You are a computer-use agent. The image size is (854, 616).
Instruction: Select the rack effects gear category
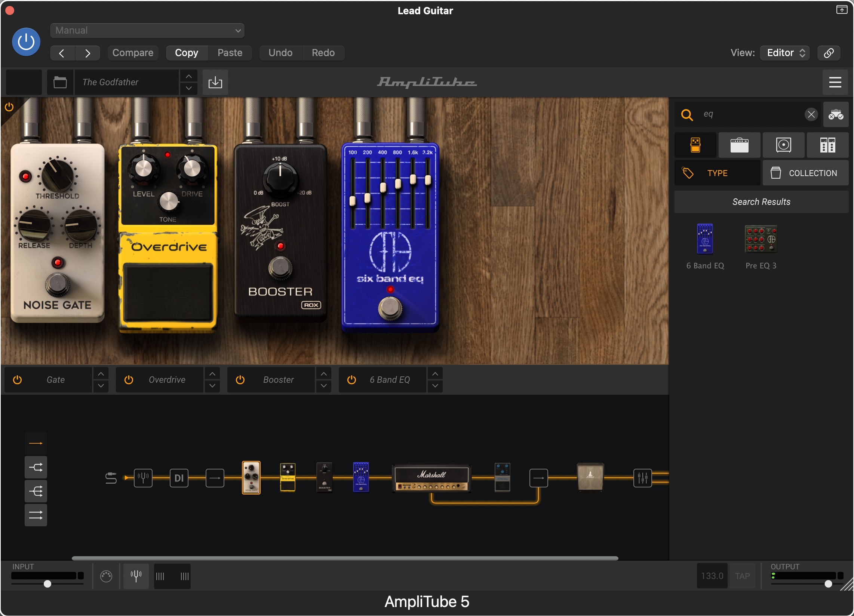[x=828, y=145]
